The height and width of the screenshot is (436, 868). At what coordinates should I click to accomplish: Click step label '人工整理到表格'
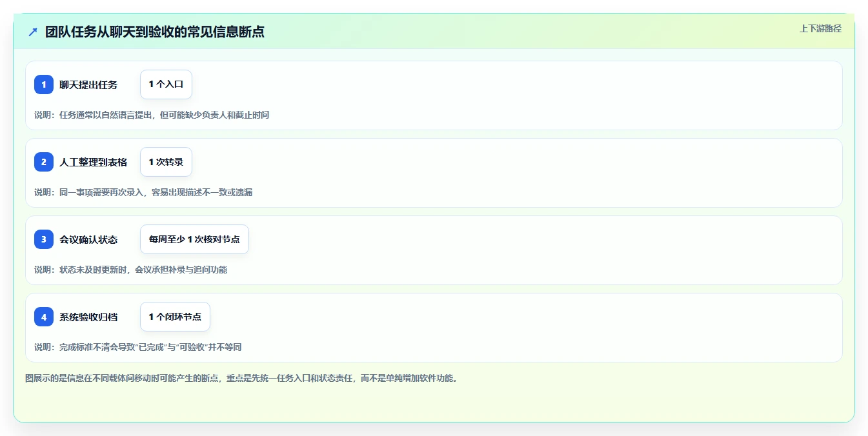94,162
